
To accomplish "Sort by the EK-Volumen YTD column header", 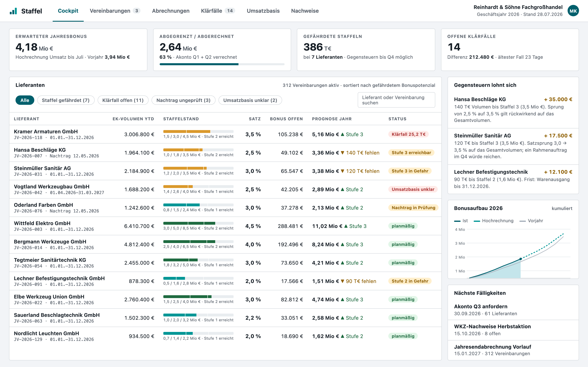I will pos(133,119).
